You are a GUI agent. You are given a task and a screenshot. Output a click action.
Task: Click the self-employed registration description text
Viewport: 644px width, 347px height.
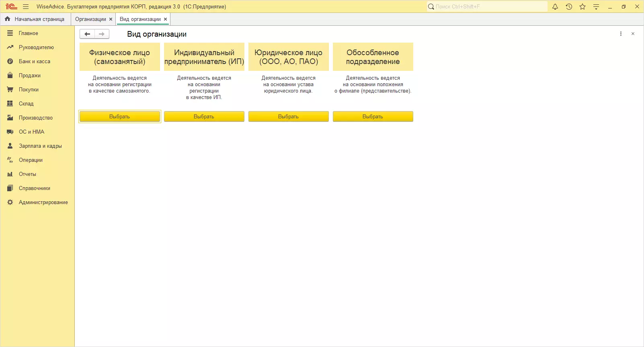[x=120, y=85]
